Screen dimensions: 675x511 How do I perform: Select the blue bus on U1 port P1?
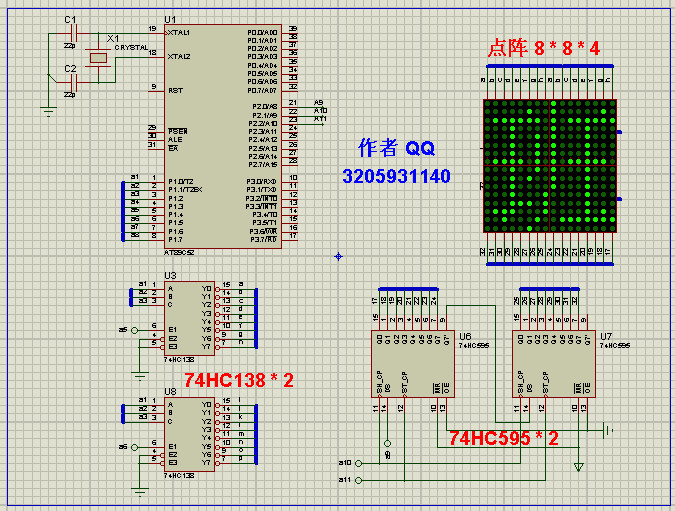(x=123, y=211)
